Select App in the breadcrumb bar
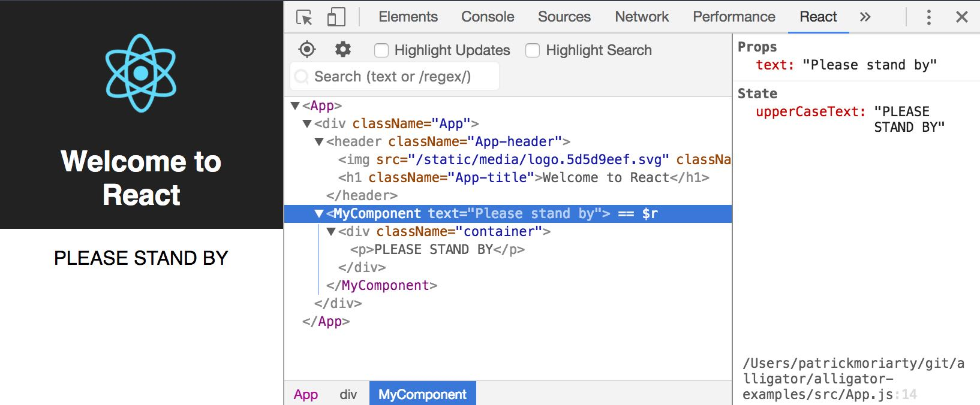The image size is (980, 405). pos(306,394)
